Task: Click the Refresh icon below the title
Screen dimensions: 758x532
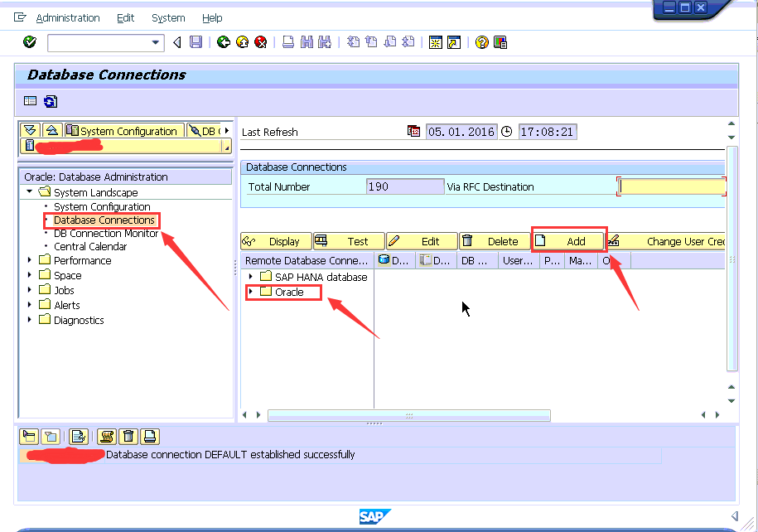Action: pos(51,102)
